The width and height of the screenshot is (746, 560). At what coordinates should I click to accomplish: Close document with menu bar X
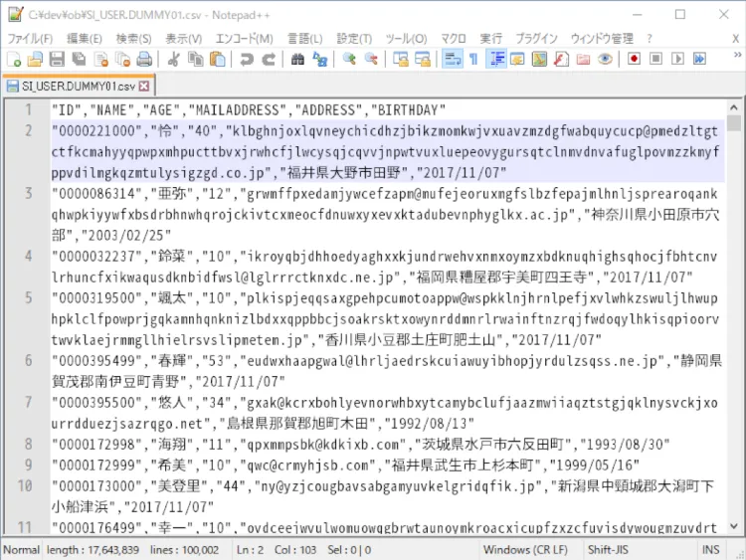click(735, 39)
